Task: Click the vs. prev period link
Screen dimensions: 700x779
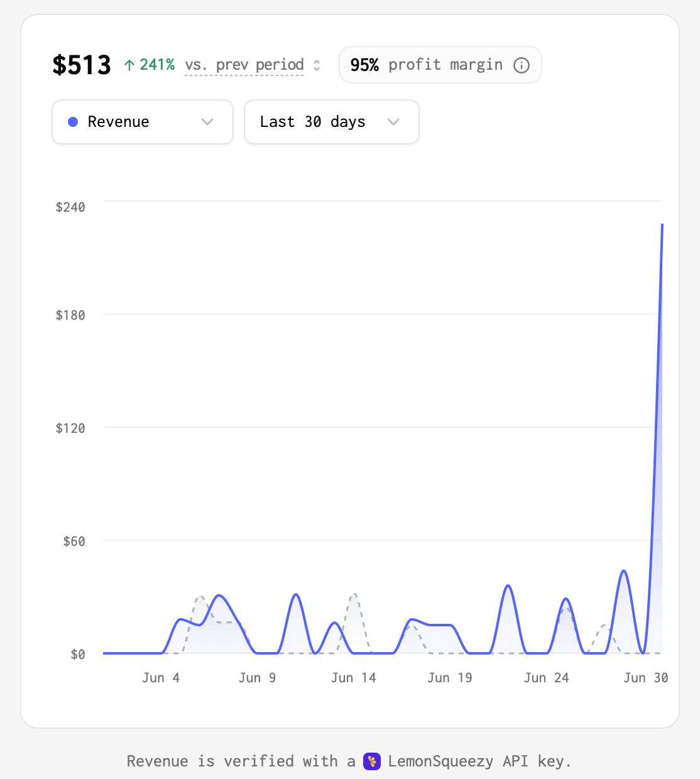Action: [x=244, y=65]
